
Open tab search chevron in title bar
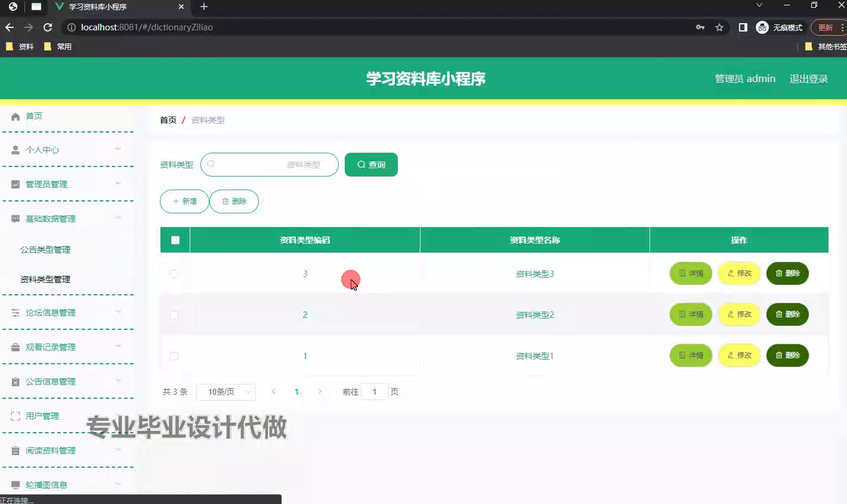tap(759, 5)
